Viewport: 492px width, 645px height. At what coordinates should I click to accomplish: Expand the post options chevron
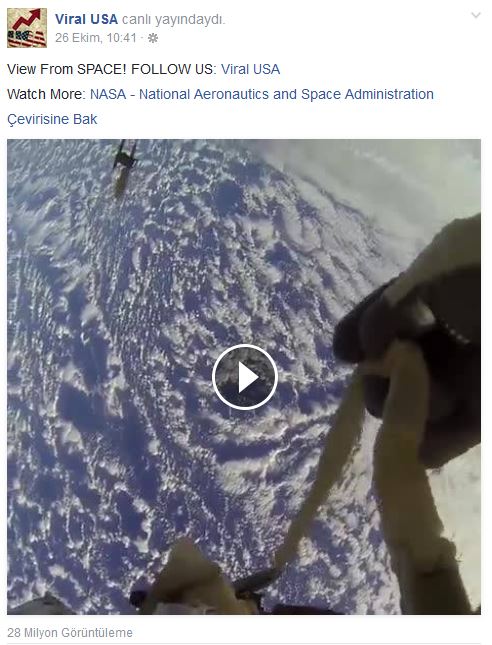click(x=476, y=16)
